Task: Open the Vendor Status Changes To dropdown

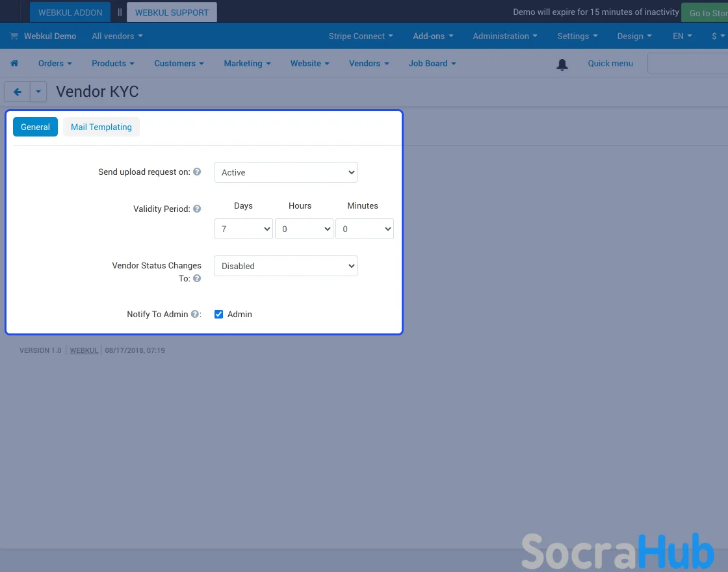Action: pyautogui.click(x=286, y=266)
